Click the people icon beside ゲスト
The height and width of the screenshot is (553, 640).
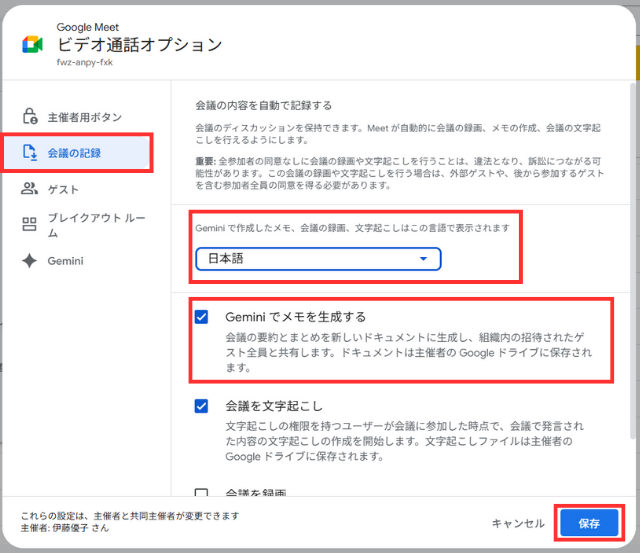point(29,189)
